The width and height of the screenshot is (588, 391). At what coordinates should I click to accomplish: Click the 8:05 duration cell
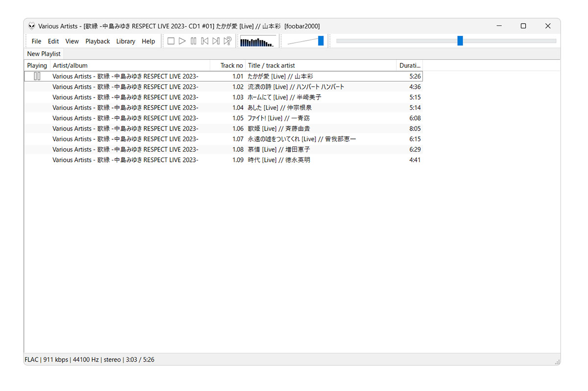tap(415, 129)
